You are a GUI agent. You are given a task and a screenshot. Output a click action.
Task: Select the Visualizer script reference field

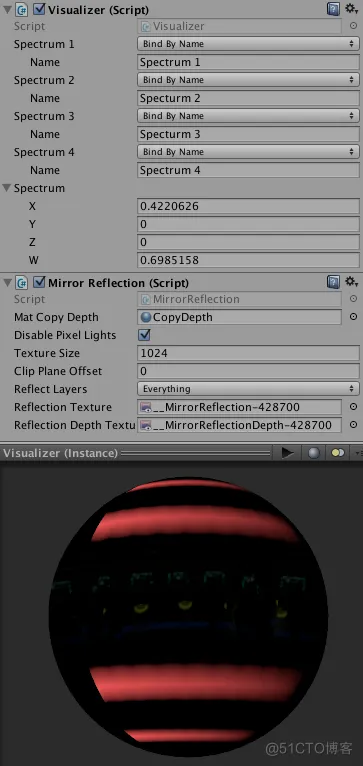(239, 26)
